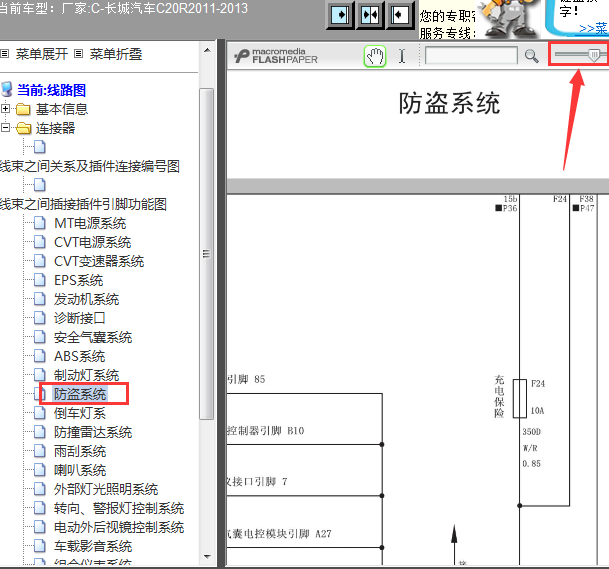Click the expand-right panel arrow button
Image resolution: width=609 pixels, height=569 pixels.
click(x=340, y=15)
